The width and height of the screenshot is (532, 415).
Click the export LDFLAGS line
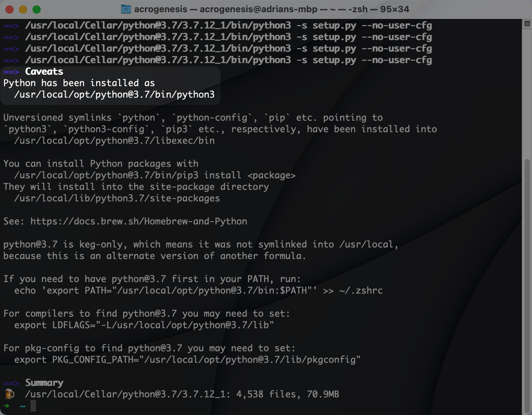(x=144, y=325)
